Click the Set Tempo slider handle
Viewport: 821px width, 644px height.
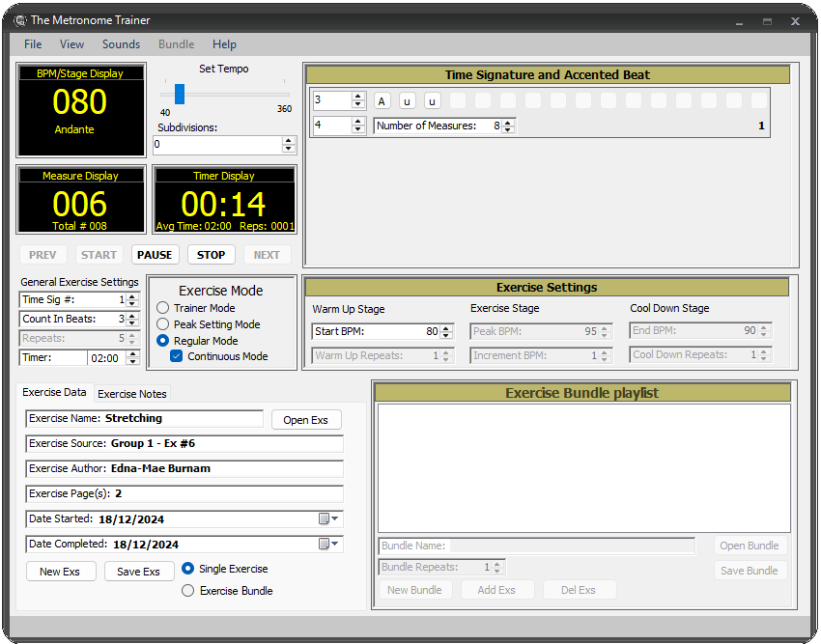click(x=178, y=94)
